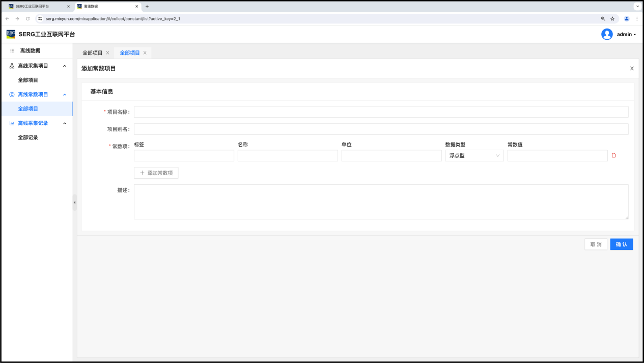Screen dimensions: 644x363
Task: Click the SERG logo in the header
Action: click(x=11, y=34)
